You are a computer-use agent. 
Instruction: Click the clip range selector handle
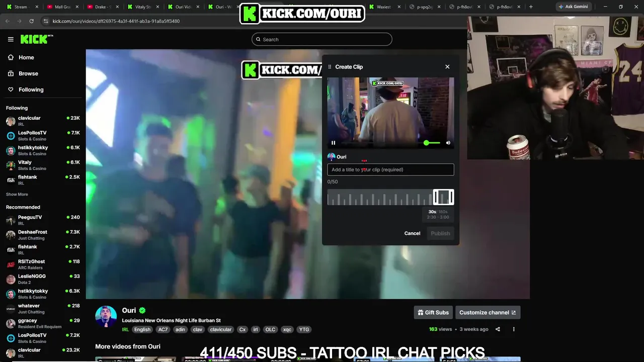pos(443,197)
